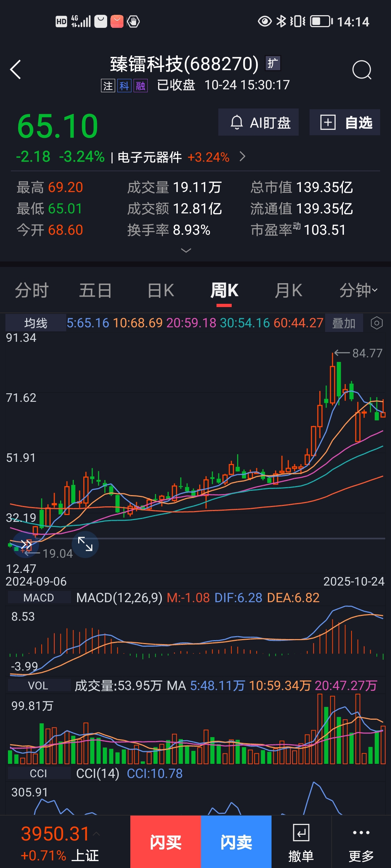Open 分钟 interval dropdown
The height and width of the screenshot is (868, 391).
tap(358, 290)
